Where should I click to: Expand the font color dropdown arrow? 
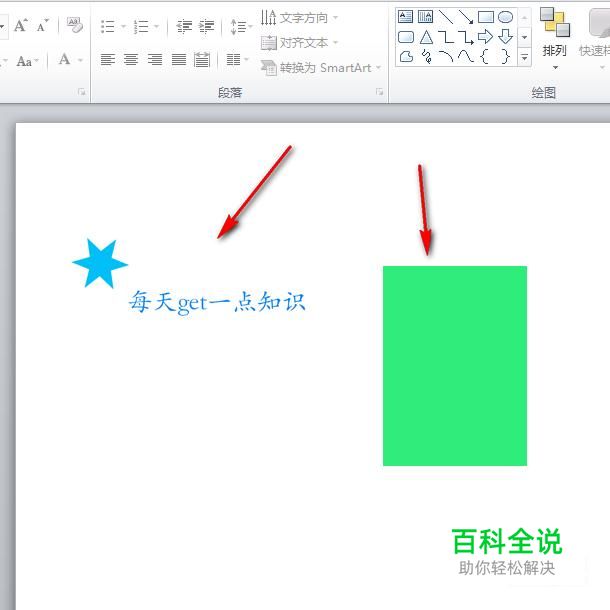(81, 60)
